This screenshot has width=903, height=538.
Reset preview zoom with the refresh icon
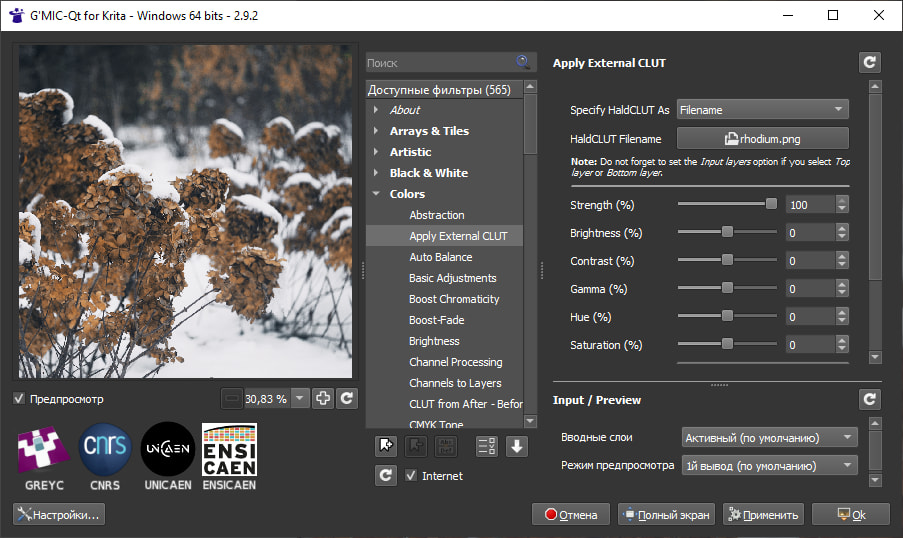coord(346,398)
